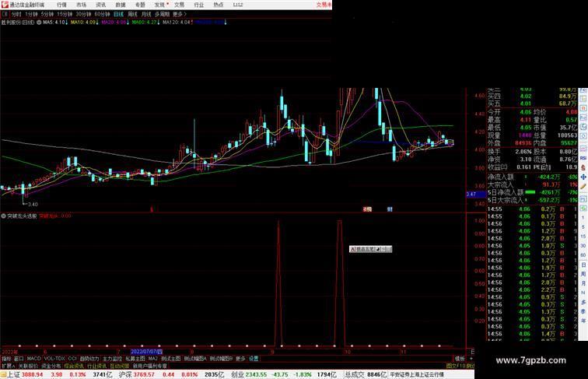Click the 净流入额 -424.2万 row
The width and height of the screenshot is (588, 379).
[532, 177]
